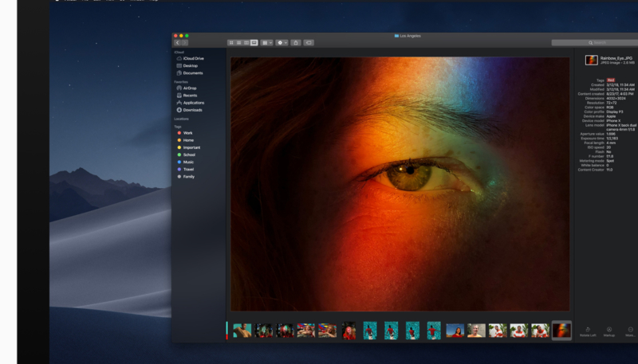
Task: Select the red Work tag
Action: (187, 133)
